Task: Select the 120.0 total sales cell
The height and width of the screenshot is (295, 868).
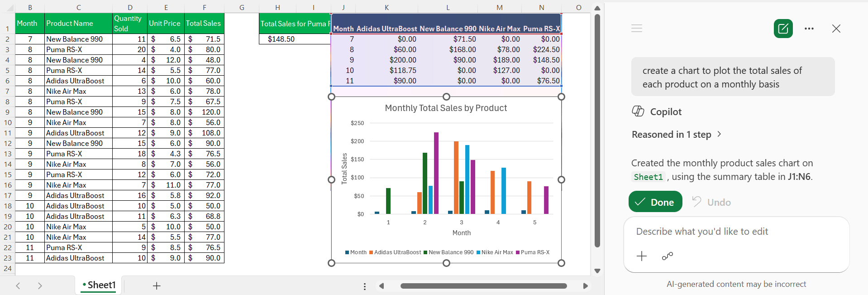Action: click(x=204, y=112)
